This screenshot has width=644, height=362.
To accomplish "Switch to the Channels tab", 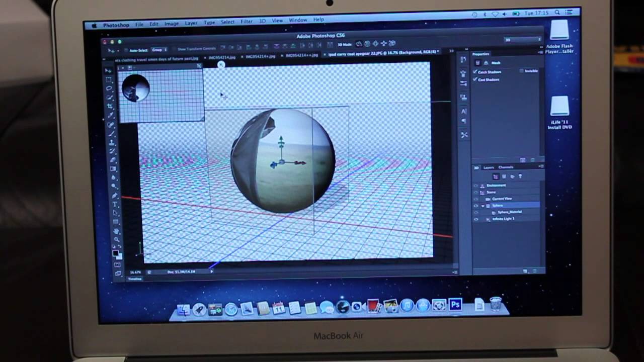I will pos(506,167).
